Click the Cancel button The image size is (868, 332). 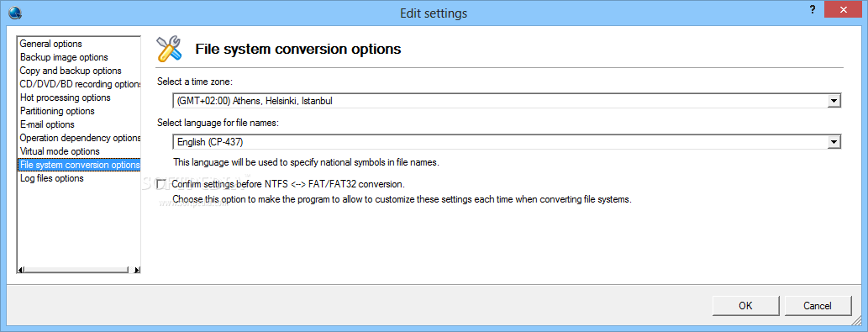[818, 305]
